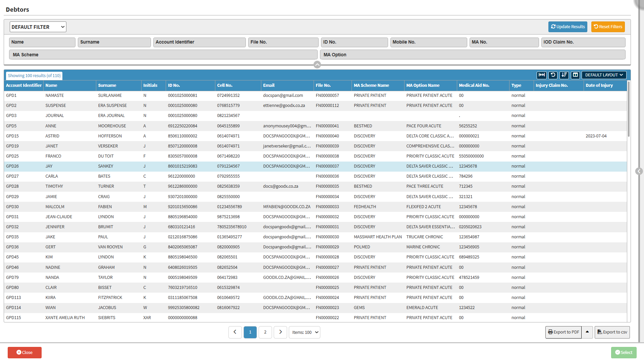Open the Items: 100 page size dropdown
644x362 pixels.
pyautogui.click(x=304, y=332)
